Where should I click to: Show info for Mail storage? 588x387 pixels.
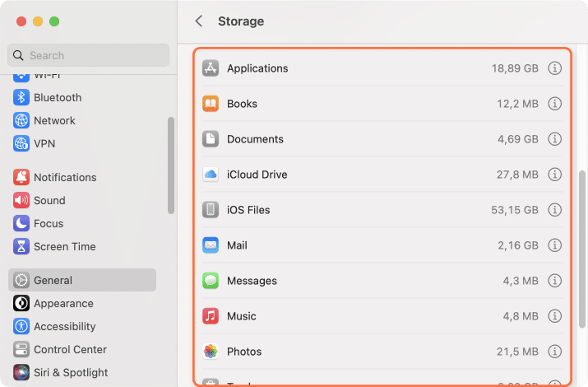(554, 245)
